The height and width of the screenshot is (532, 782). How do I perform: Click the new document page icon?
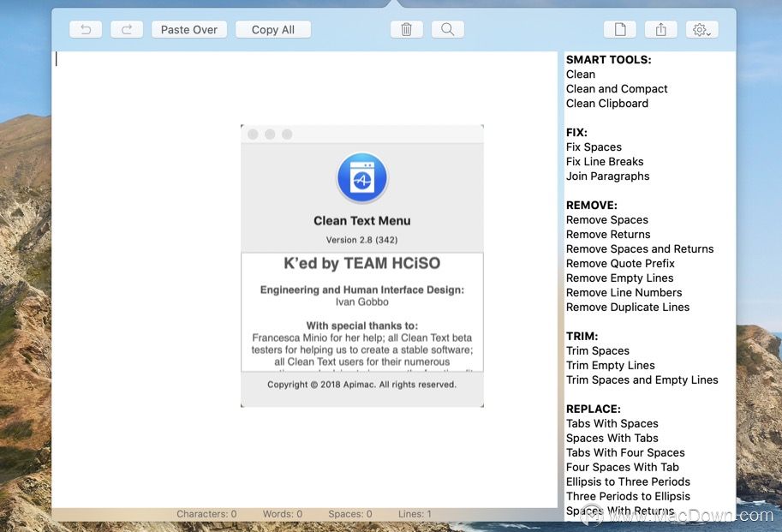click(x=620, y=29)
